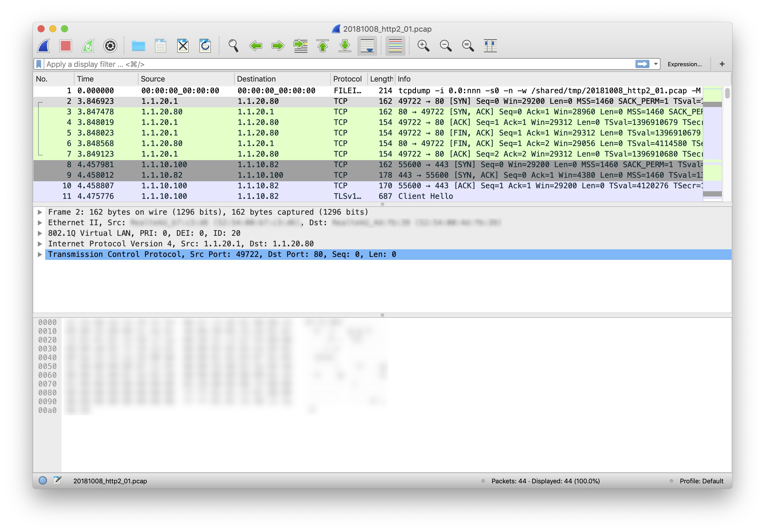The image size is (765, 532).
Task: Toggle packet list colorization
Action: (395, 46)
